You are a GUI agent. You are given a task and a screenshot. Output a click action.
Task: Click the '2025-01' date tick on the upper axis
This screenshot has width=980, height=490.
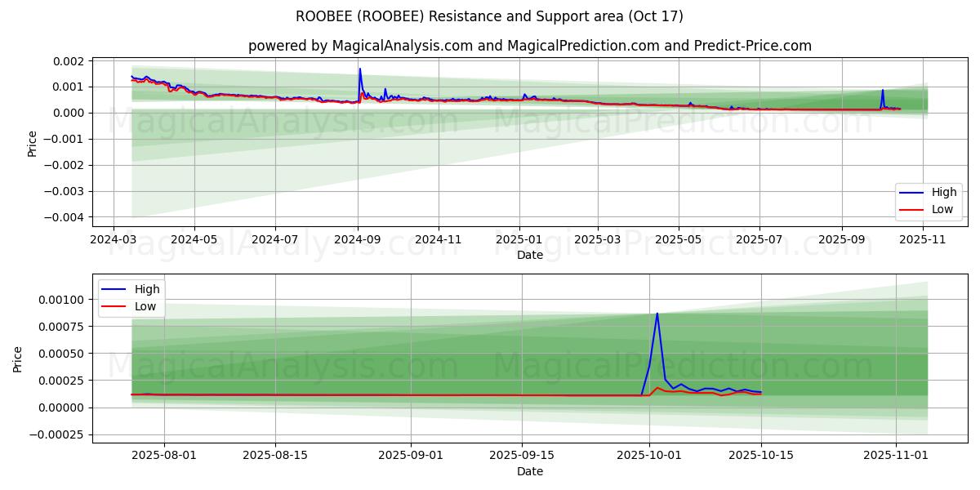tap(519, 240)
